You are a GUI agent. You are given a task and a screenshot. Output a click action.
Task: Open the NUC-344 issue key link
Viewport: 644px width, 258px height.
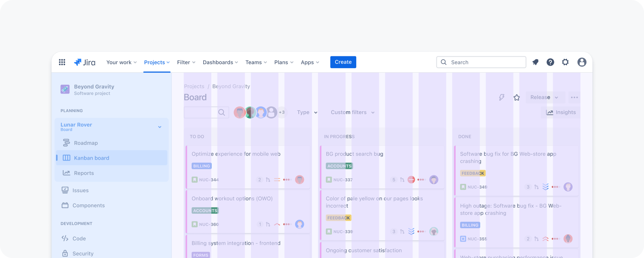209,180
